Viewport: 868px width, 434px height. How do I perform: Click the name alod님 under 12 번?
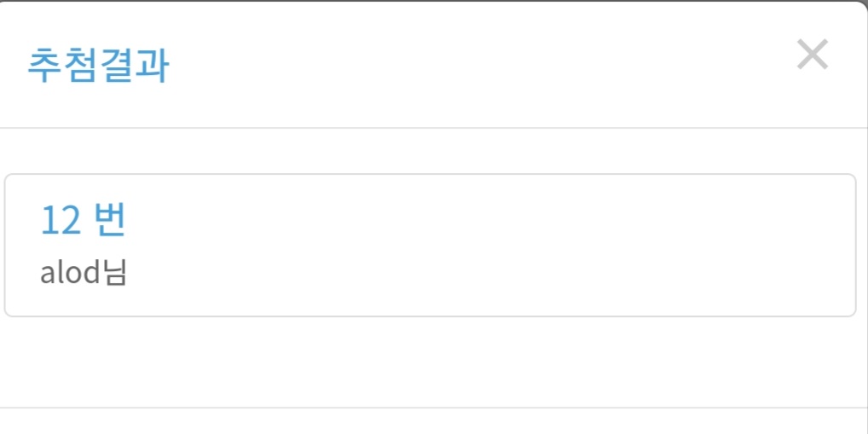tap(83, 274)
